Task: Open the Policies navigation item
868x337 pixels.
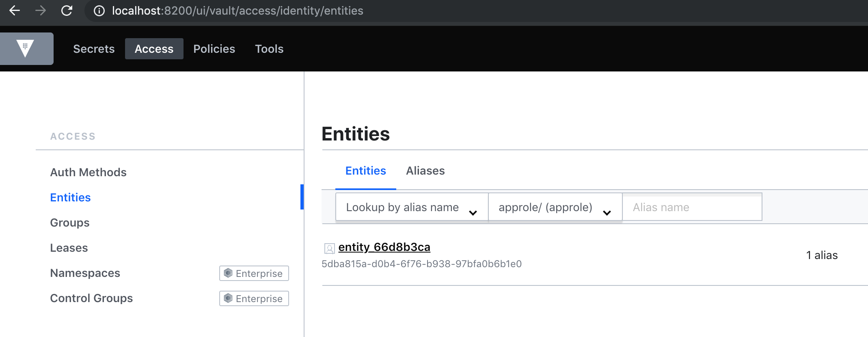Action: pos(214,49)
